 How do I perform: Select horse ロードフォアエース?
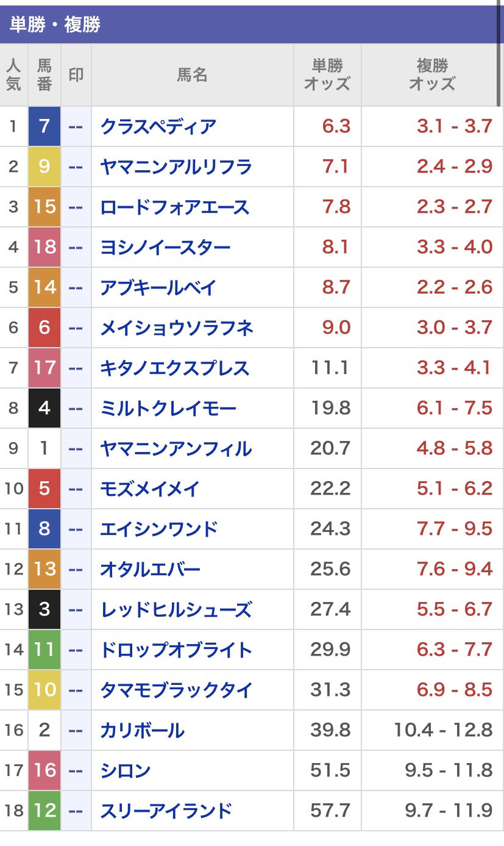(x=175, y=207)
